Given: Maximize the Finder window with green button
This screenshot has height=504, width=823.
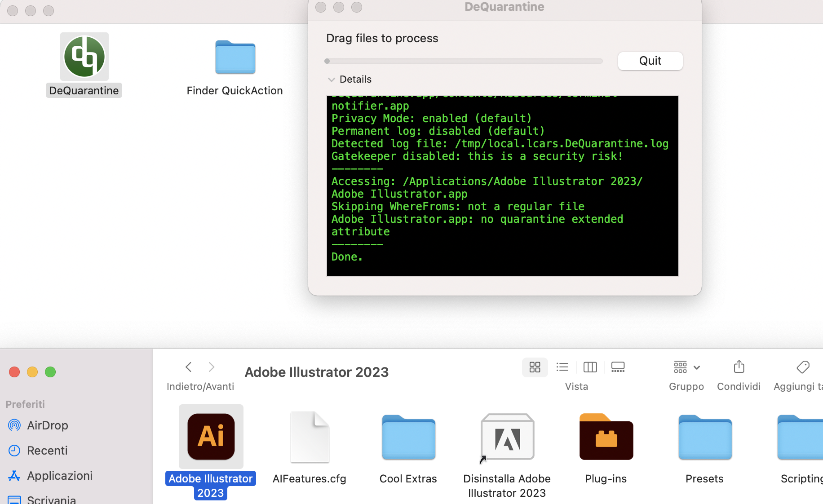Looking at the screenshot, I should (x=50, y=372).
